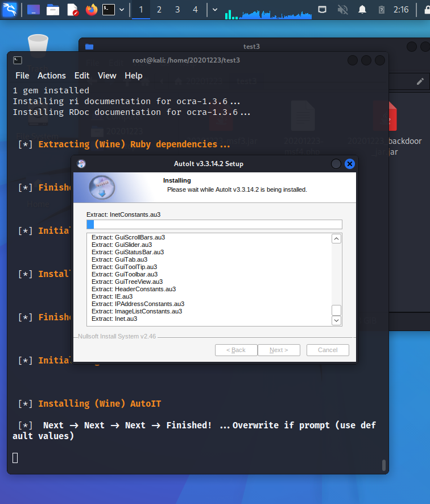Click the extraction log scroll-up arrow
The height and width of the screenshot is (504, 430).
pos(336,239)
